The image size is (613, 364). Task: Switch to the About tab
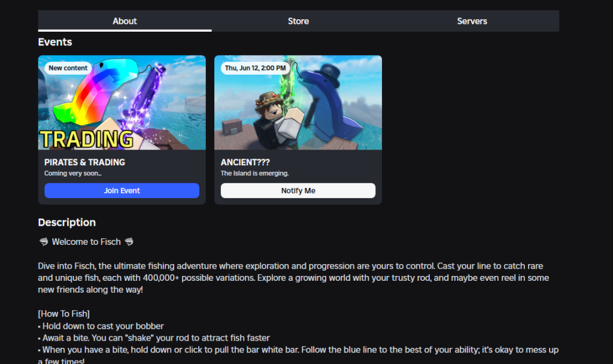coord(125,21)
